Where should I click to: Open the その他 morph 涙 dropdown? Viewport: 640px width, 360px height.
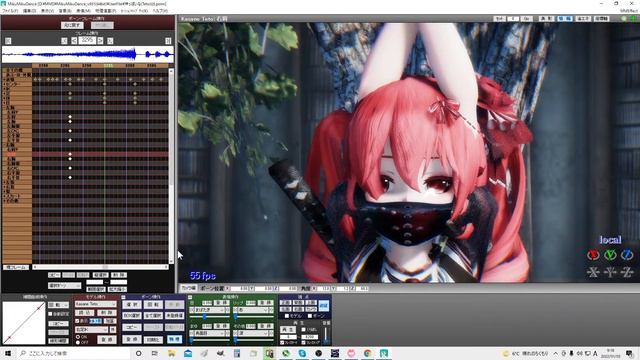(x=254, y=333)
